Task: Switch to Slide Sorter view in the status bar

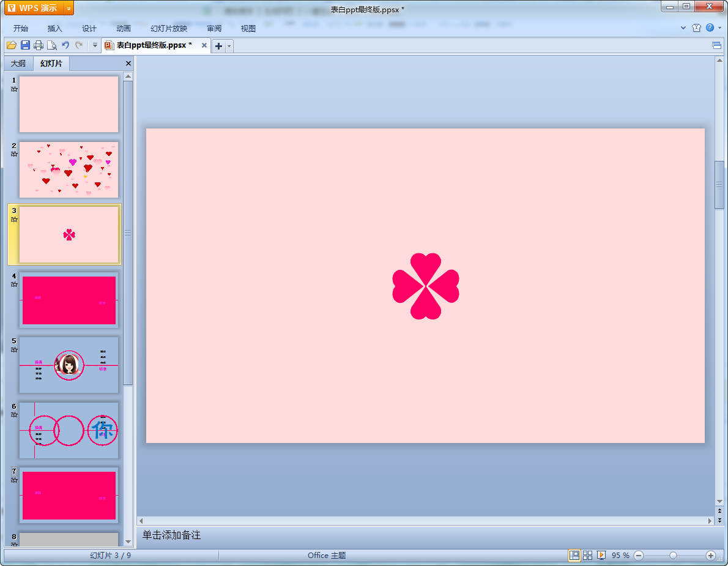Action: pos(587,555)
